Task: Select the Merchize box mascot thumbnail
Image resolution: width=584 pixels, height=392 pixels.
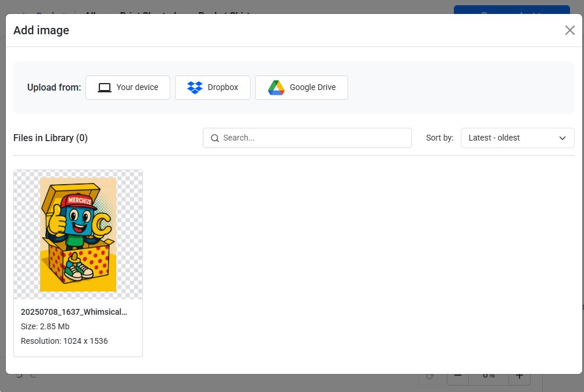Action: coord(78,234)
